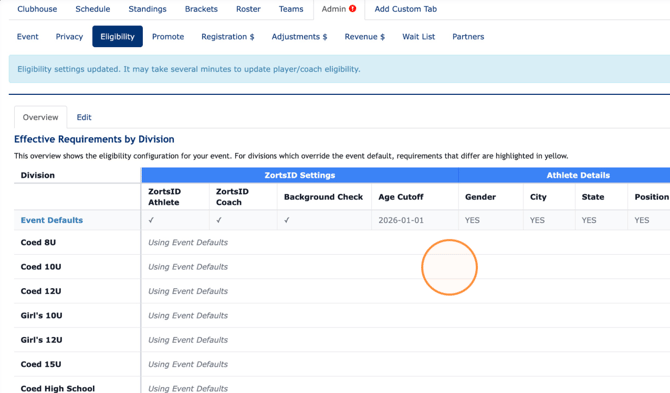Click the Background Check column header
This screenshot has height=393, width=670.
[x=323, y=197]
